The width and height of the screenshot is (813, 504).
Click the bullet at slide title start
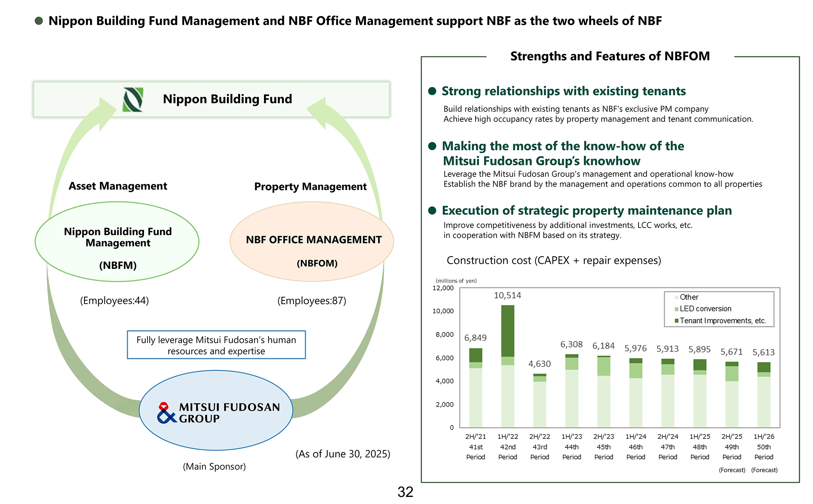(39, 21)
